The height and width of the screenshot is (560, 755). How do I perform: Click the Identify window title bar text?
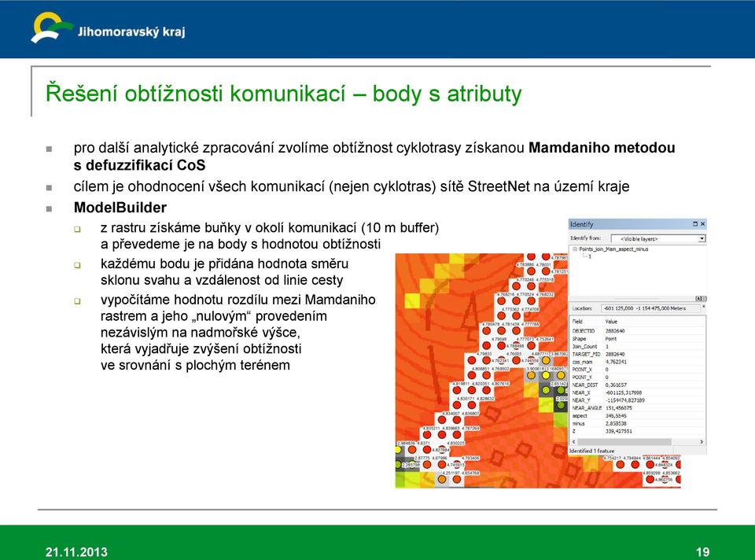pos(582,224)
